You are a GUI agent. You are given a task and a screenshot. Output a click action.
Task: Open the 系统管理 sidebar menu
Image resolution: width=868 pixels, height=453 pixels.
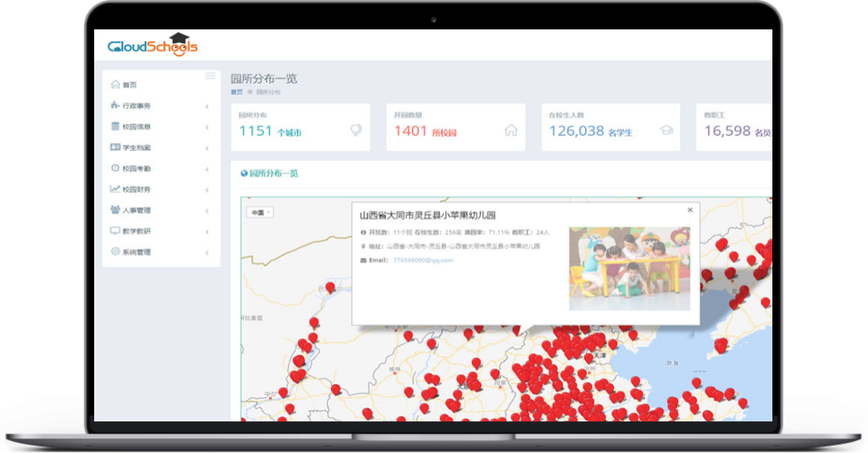160,252
